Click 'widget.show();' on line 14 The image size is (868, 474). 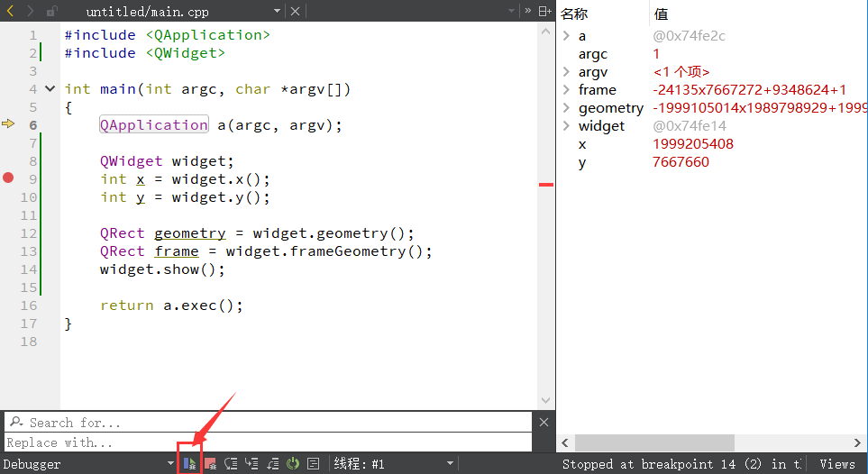click(x=162, y=269)
